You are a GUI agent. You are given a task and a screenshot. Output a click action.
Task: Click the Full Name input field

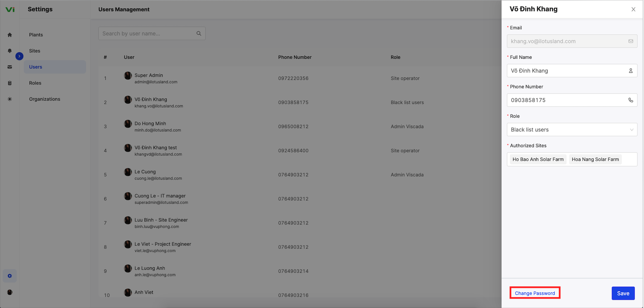(572, 71)
